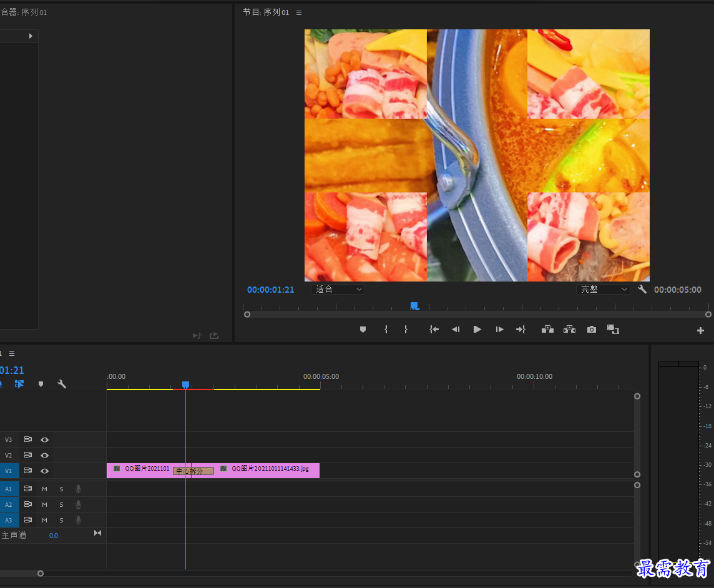Enable voice-over record on A2
This screenshot has width=714, height=588.
tap(78, 504)
